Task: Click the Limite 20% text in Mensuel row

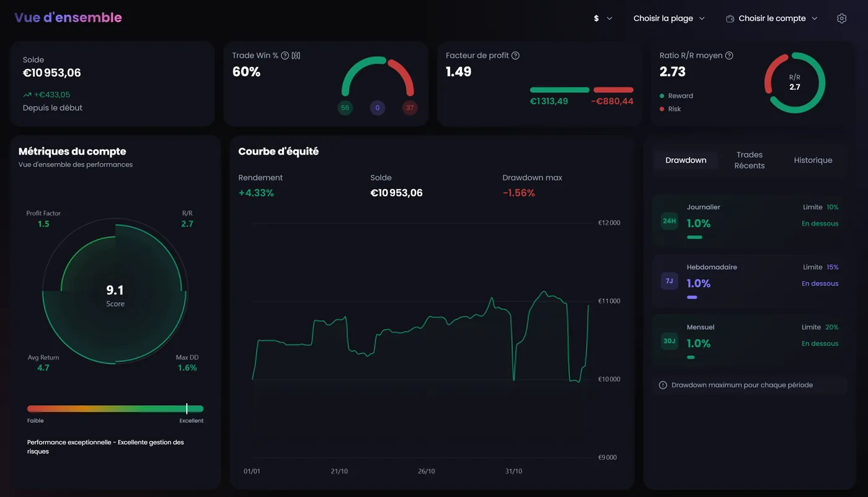Action: click(x=820, y=328)
